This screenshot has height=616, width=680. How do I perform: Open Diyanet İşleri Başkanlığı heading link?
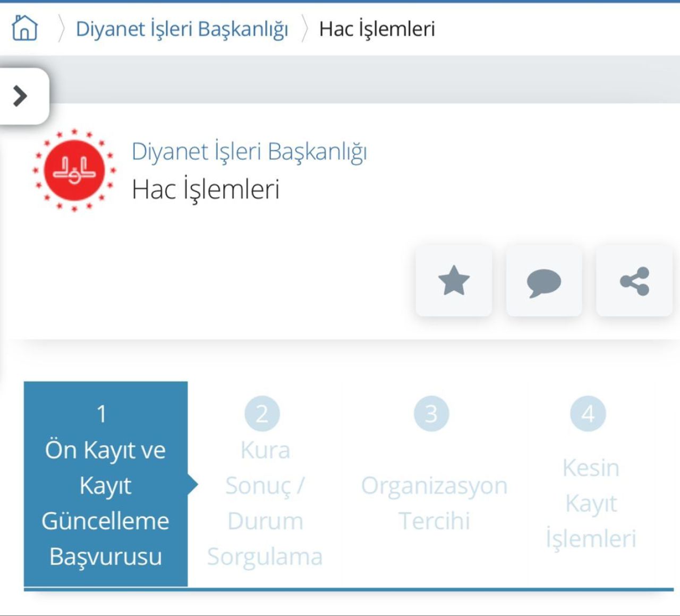[x=249, y=152]
